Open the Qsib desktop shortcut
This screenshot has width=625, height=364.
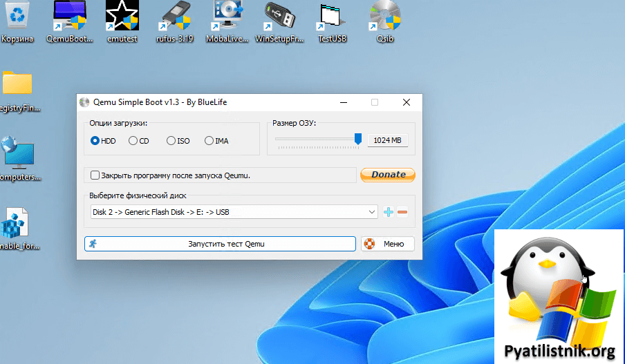(x=384, y=17)
